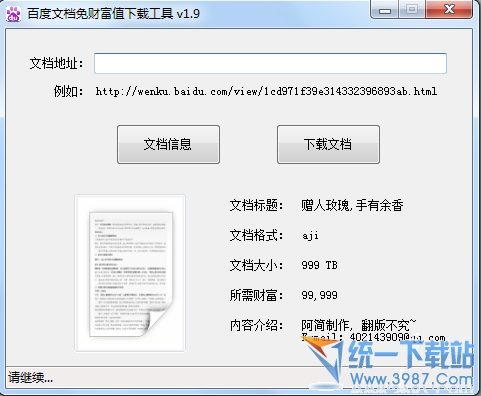The width and height of the screenshot is (481, 396).
Task: Click the 文档地址 URL input field
Action: coord(270,63)
